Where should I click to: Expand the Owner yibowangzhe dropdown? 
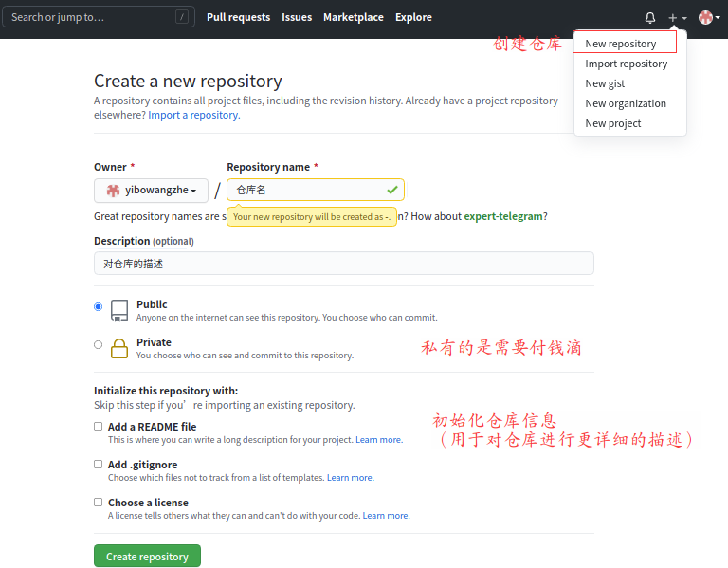coord(151,191)
